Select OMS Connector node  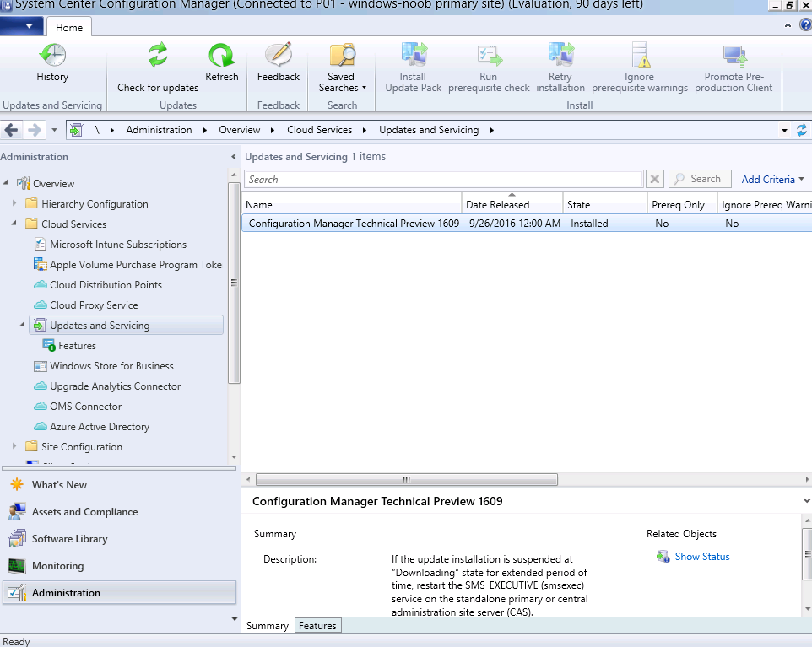tap(78, 407)
